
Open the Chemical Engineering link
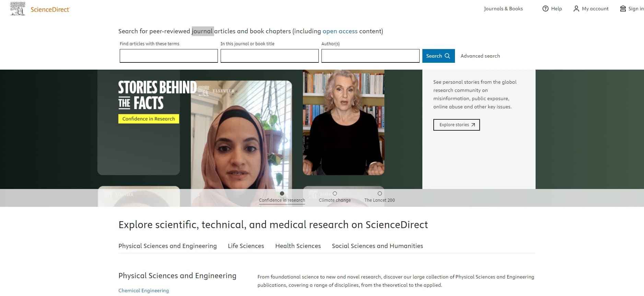pyautogui.click(x=143, y=291)
